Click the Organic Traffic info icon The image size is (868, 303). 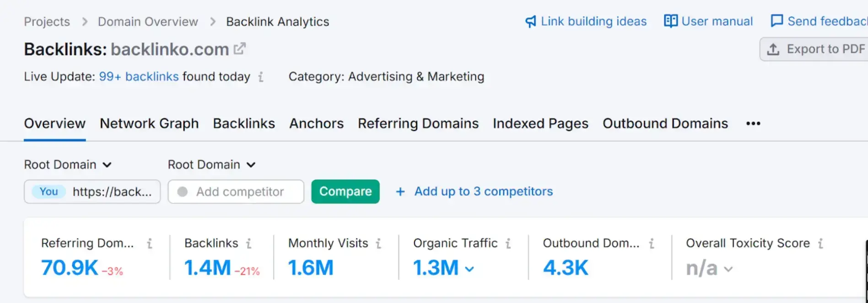(x=508, y=244)
